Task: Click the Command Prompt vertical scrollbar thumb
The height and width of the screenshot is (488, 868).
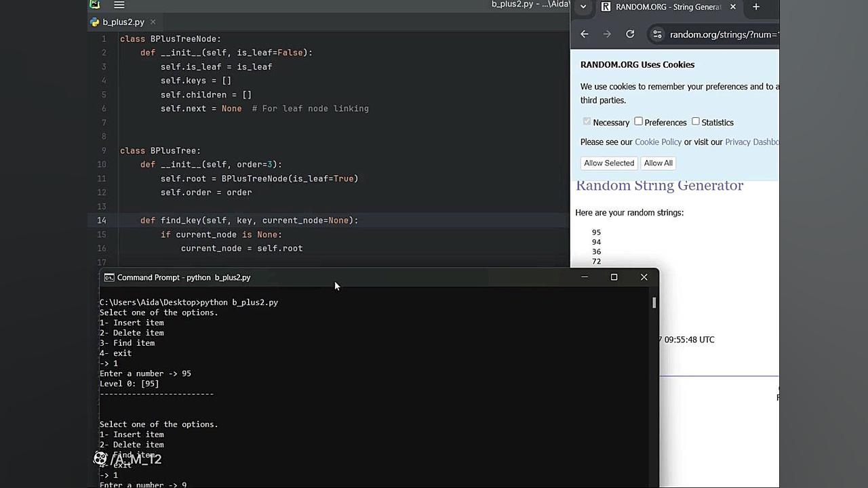Action: point(654,302)
